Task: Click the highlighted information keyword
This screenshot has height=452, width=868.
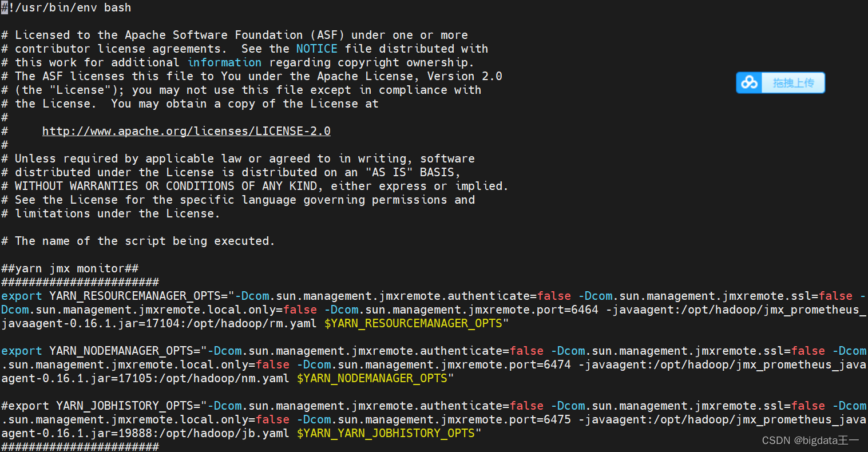Action: [x=224, y=62]
